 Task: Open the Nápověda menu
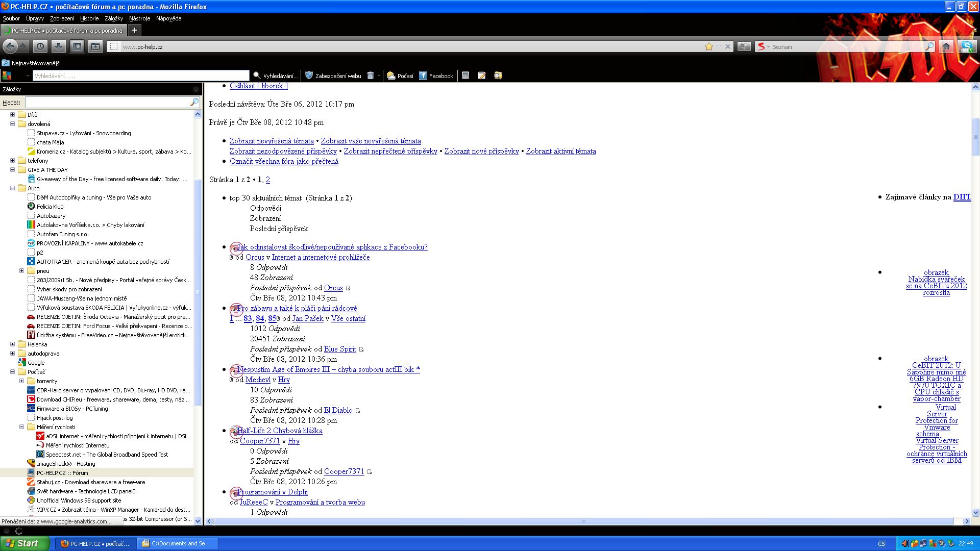(x=168, y=18)
